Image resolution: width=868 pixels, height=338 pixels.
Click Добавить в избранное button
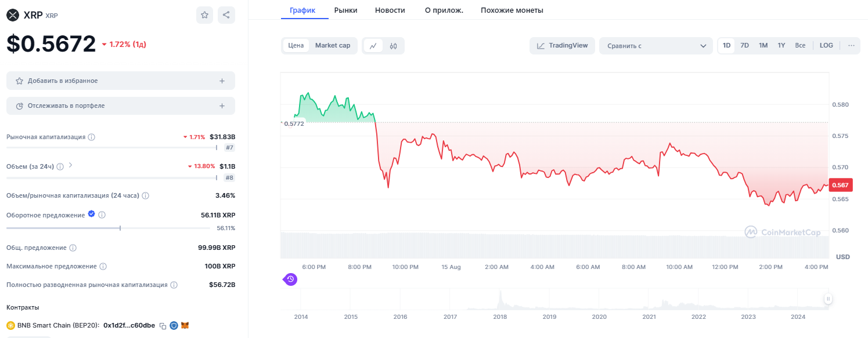click(x=121, y=81)
